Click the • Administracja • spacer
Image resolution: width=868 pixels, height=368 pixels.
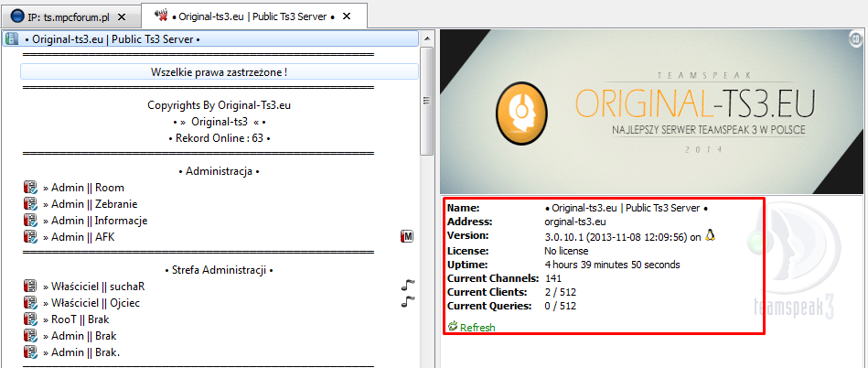[220, 171]
